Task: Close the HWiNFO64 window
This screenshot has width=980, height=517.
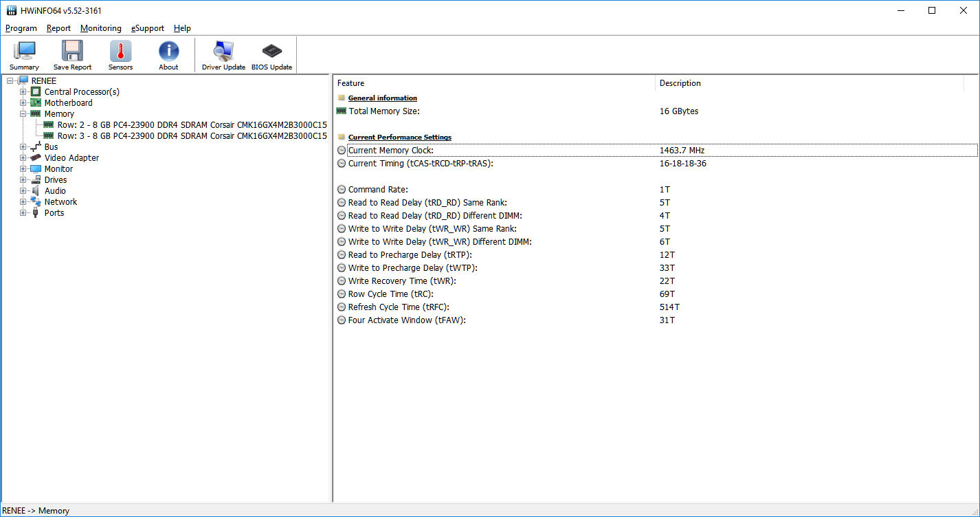Action: coord(963,10)
